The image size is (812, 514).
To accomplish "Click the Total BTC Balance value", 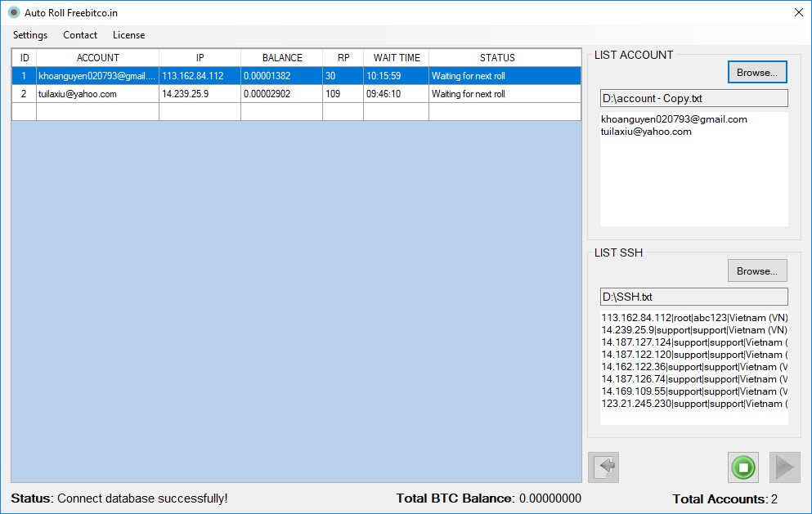I will pos(550,498).
